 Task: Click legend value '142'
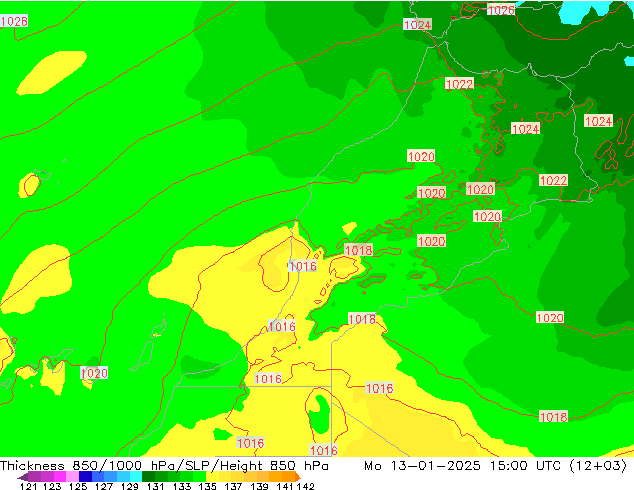pos(306,486)
